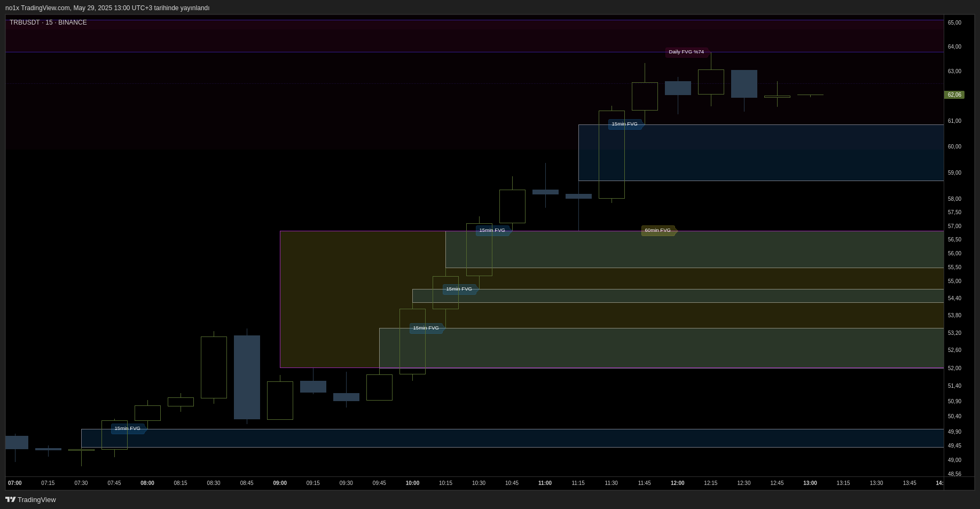
Task: Click the 11:00 time axis label
Action: pyautogui.click(x=545, y=483)
